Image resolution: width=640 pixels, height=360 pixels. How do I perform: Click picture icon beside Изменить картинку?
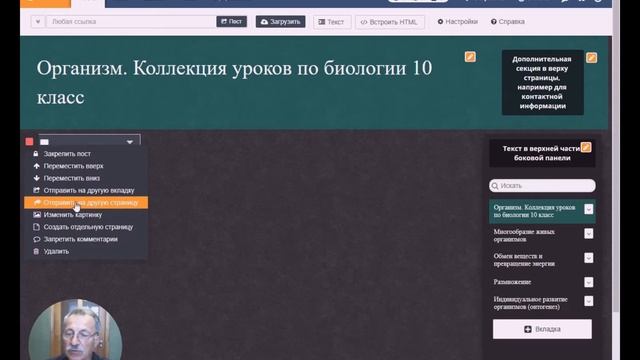pyautogui.click(x=37, y=214)
